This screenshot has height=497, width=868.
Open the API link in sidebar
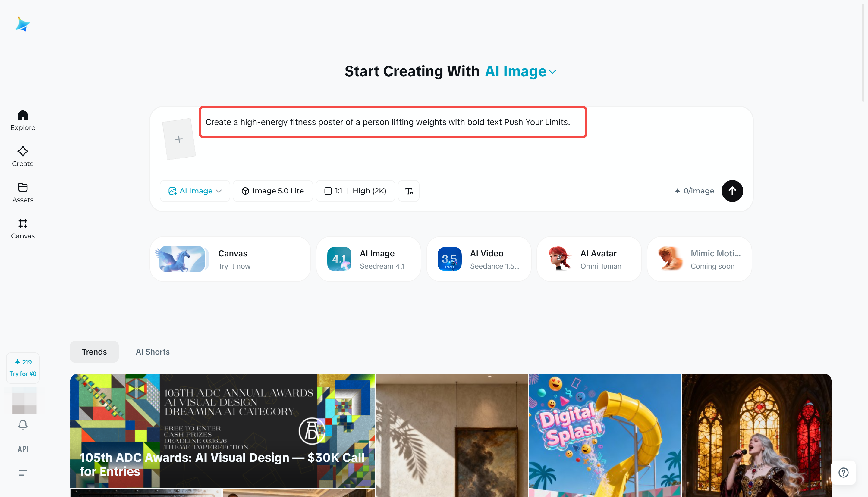(23, 449)
